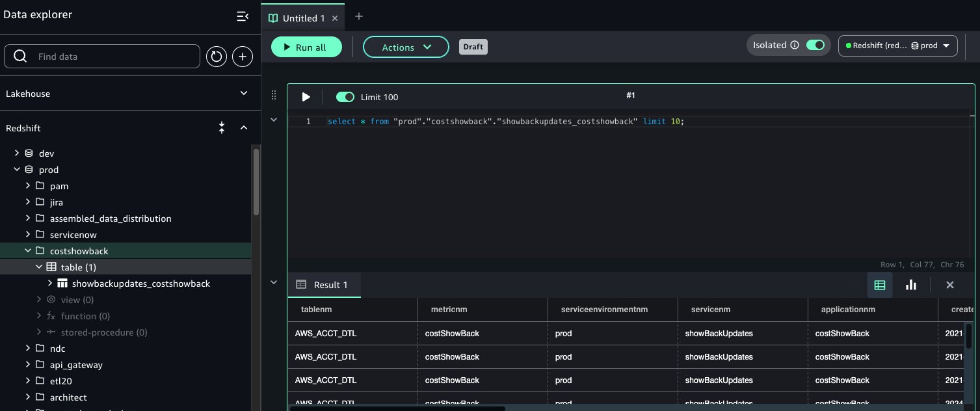The height and width of the screenshot is (411, 980).
Task: Click the prod database icon
Action: [x=29, y=170]
